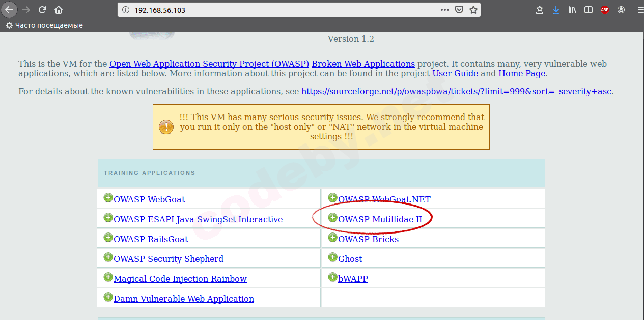Expand the plus icon beside Ghost
The height and width of the screenshot is (320, 644).
(332, 257)
